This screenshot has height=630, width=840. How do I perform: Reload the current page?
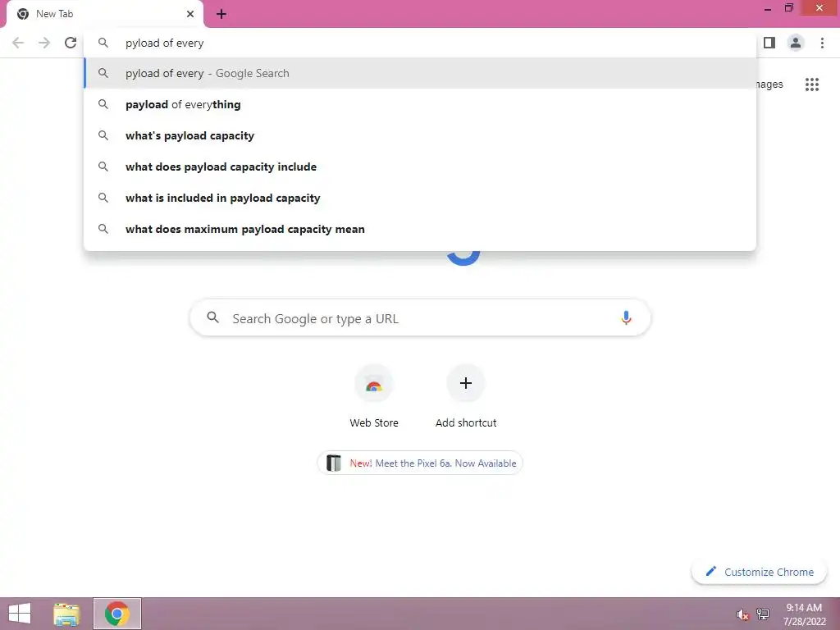click(x=71, y=43)
